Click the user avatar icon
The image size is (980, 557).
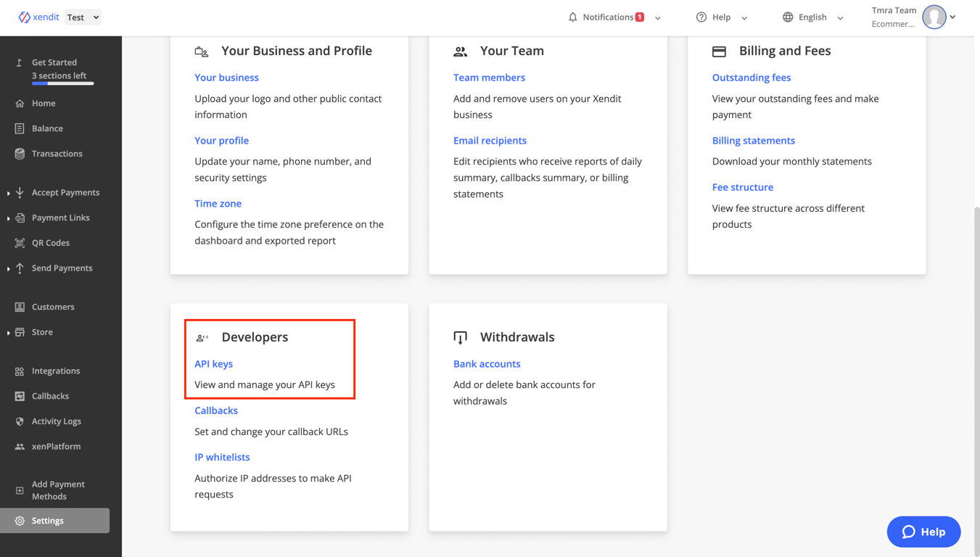pyautogui.click(x=934, y=17)
